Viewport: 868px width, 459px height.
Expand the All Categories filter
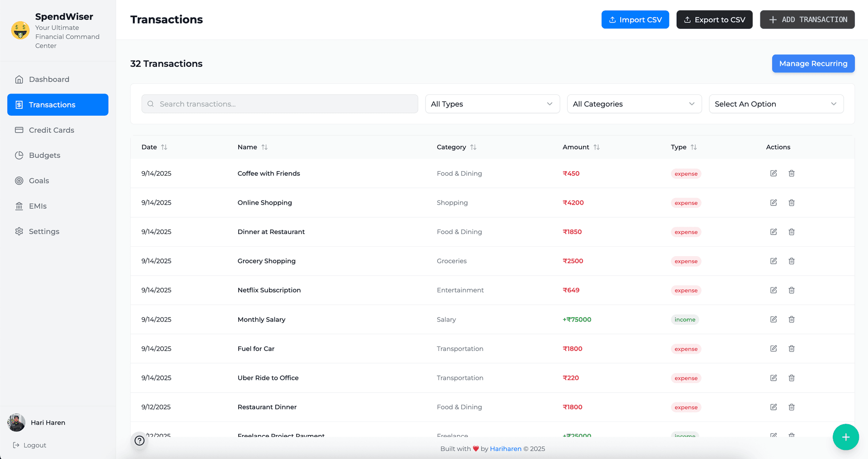click(634, 104)
